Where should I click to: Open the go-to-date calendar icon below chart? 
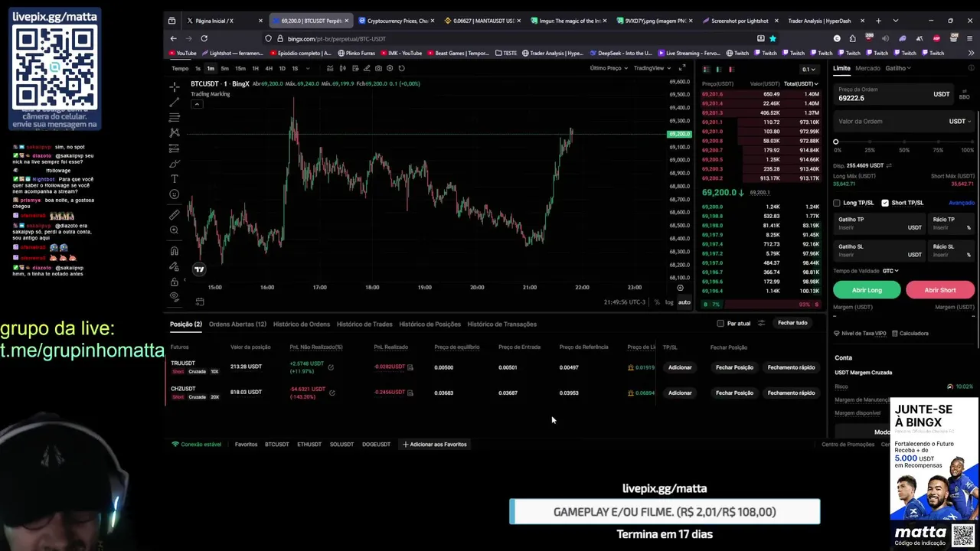pos(199,302)
